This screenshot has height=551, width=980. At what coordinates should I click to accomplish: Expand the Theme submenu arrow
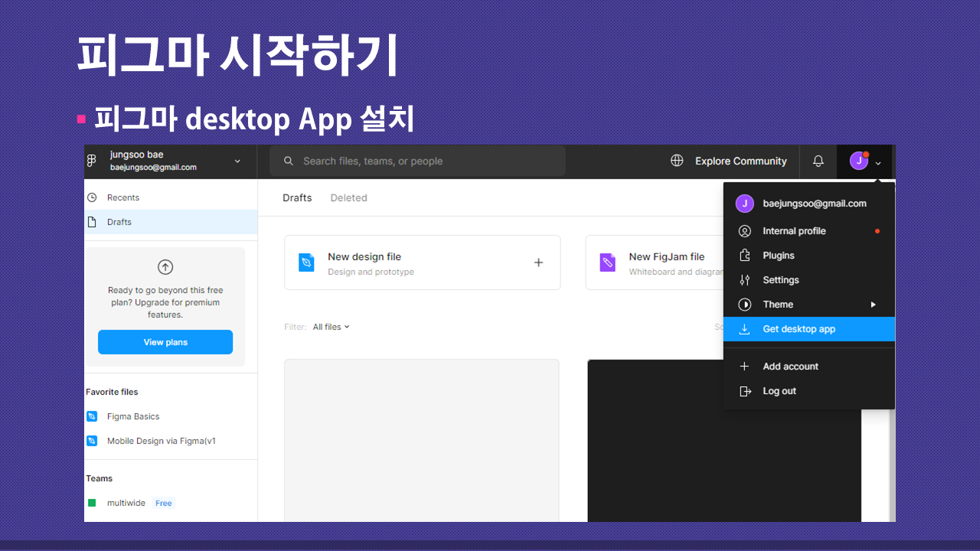[873, 305]
